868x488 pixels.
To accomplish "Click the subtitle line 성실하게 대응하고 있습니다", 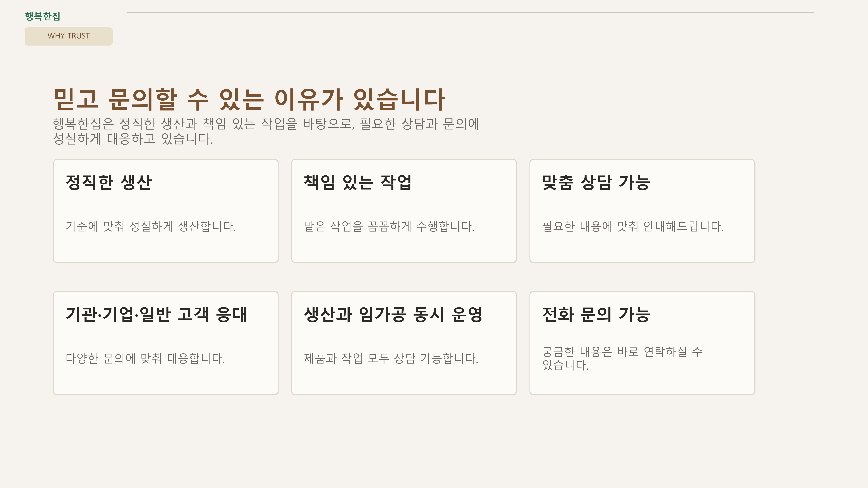I will 133,139.
